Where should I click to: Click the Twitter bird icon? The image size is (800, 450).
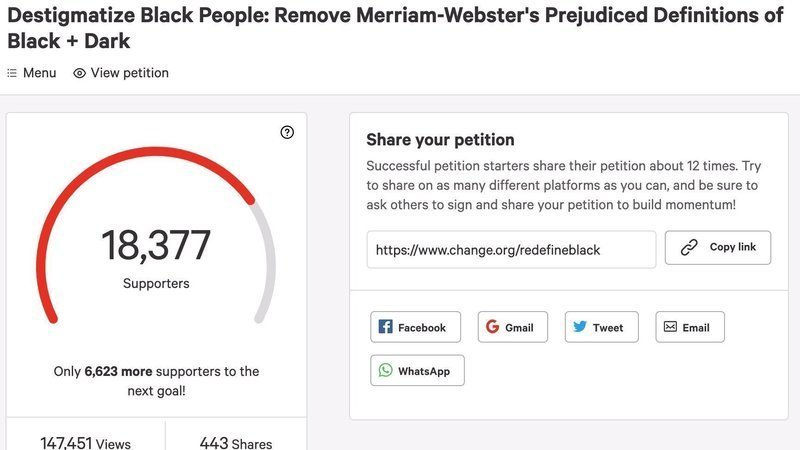[579, 327]
